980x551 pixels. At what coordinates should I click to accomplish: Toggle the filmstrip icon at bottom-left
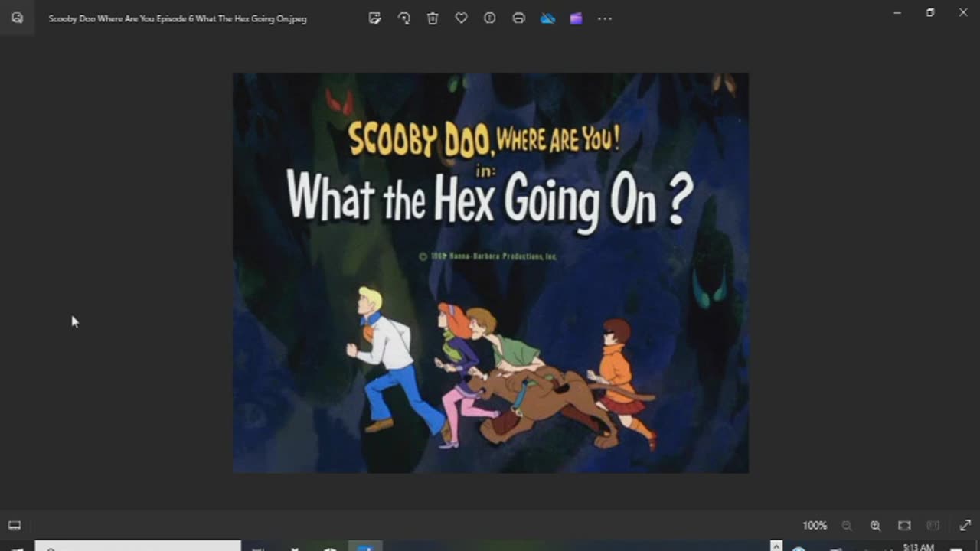coord(15,525)
